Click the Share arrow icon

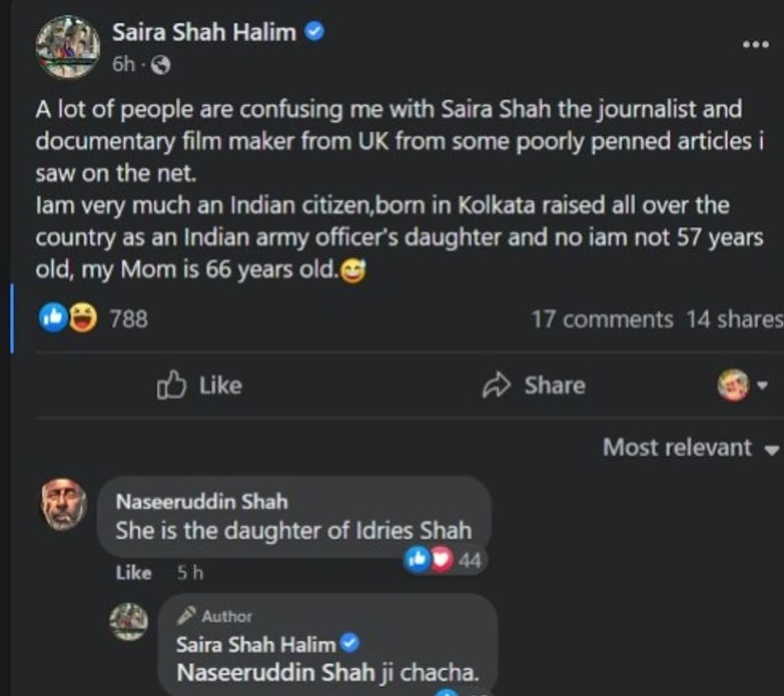click(x=496, y=385)
